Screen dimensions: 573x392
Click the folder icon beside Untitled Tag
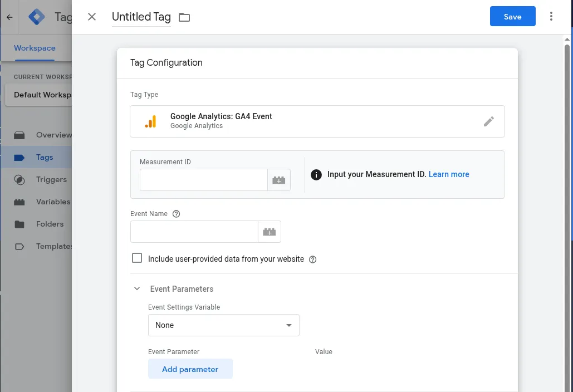tap(184, 17)
